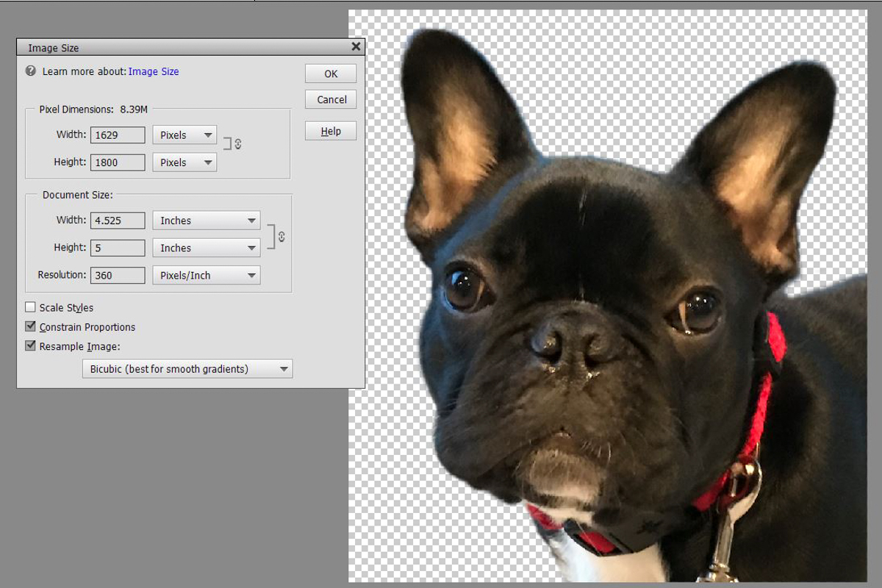The width and height of the screenshot is (882, 588).
Task: Open the pixel Height units dropdown
Action: 184,162
